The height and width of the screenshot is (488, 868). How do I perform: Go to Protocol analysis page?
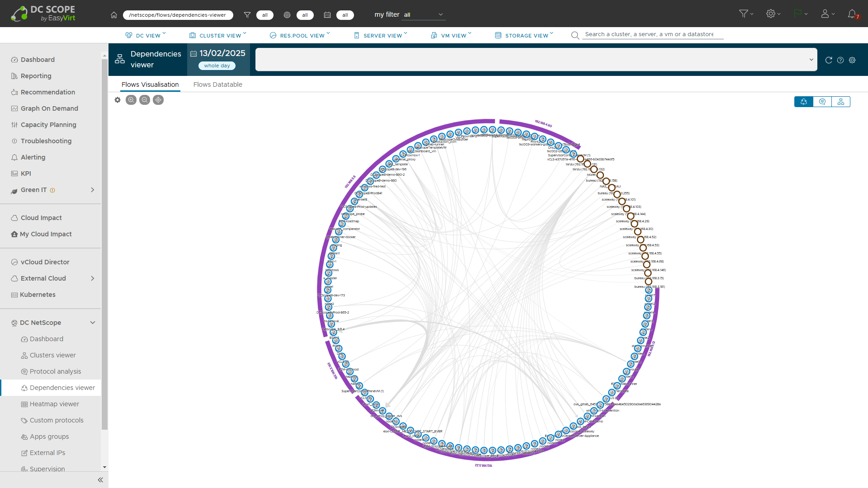click(x=56, y=371)
